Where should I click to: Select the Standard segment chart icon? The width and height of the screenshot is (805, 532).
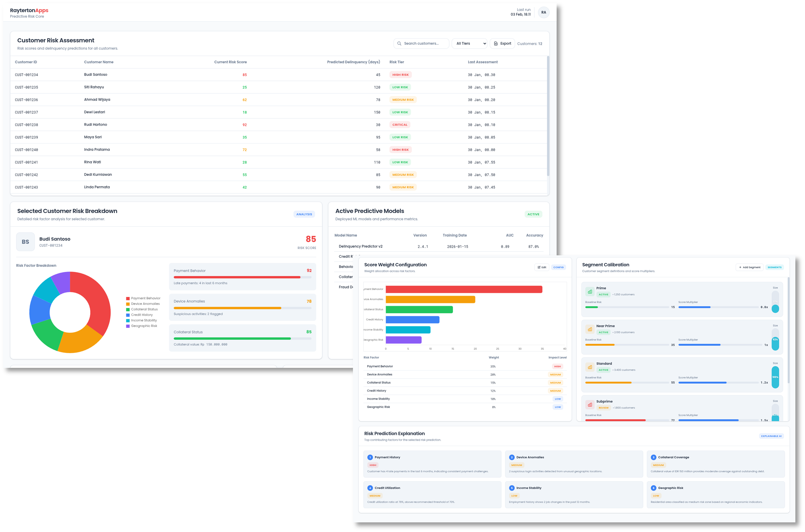[590, 367]
